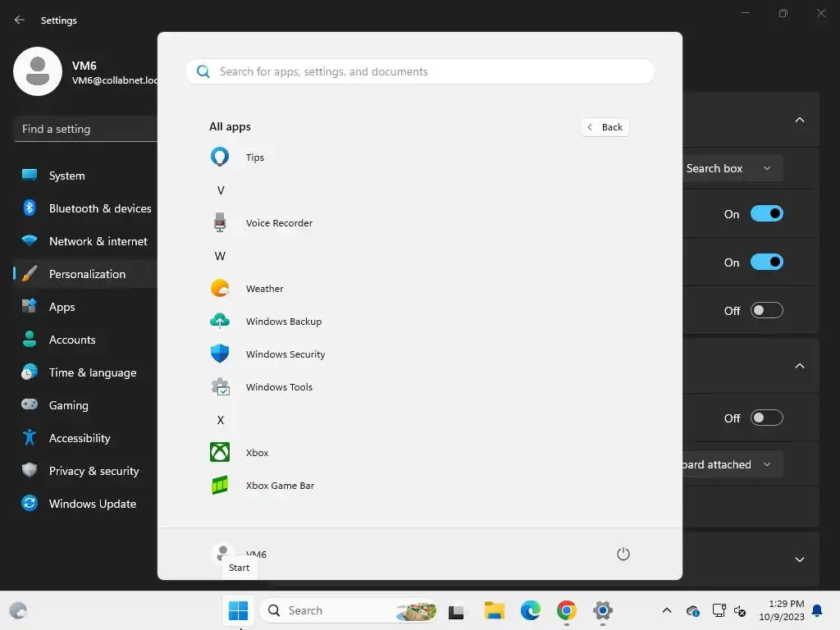
Task: Open the Search box dropdown
Action: point(733,168)
